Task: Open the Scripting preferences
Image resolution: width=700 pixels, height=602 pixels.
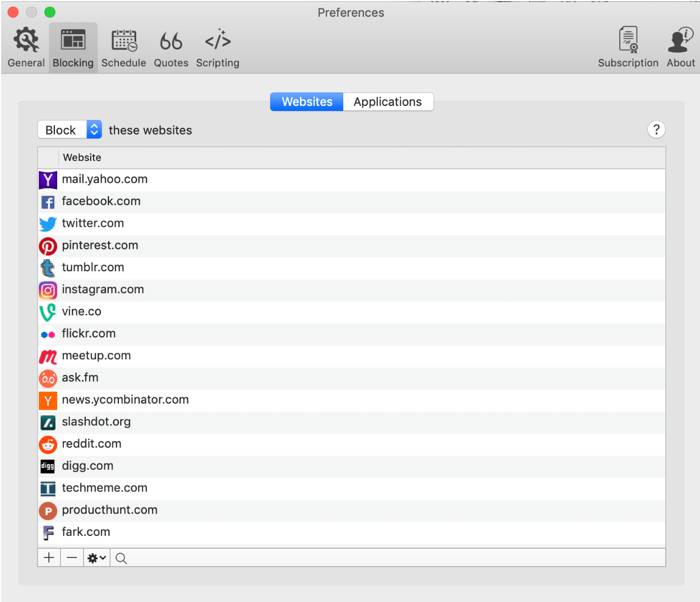Action: coord(217,47)
